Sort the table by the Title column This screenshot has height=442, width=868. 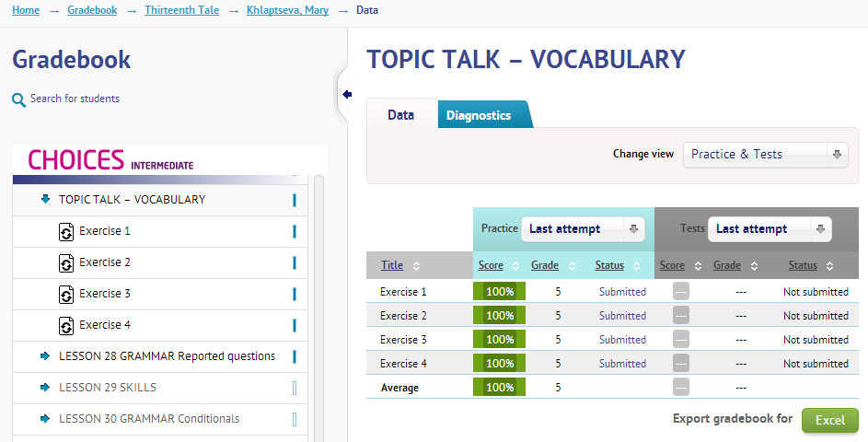point(392,265)
